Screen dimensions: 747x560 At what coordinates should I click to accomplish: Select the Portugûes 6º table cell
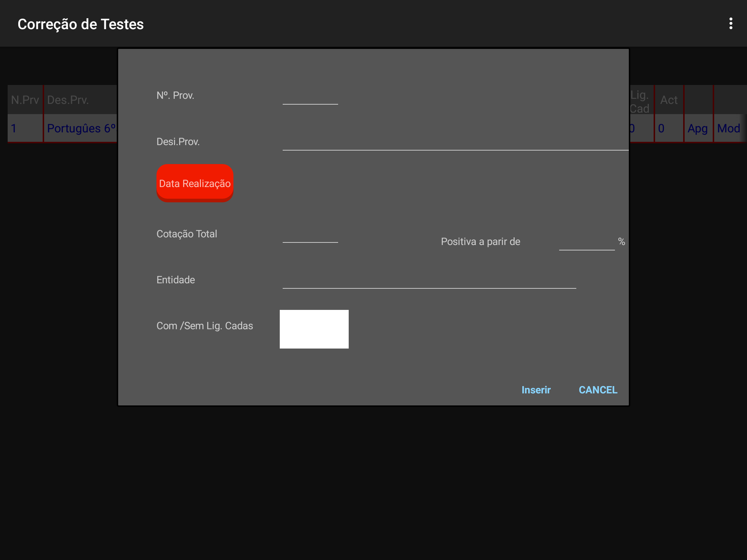pos(81,128)
